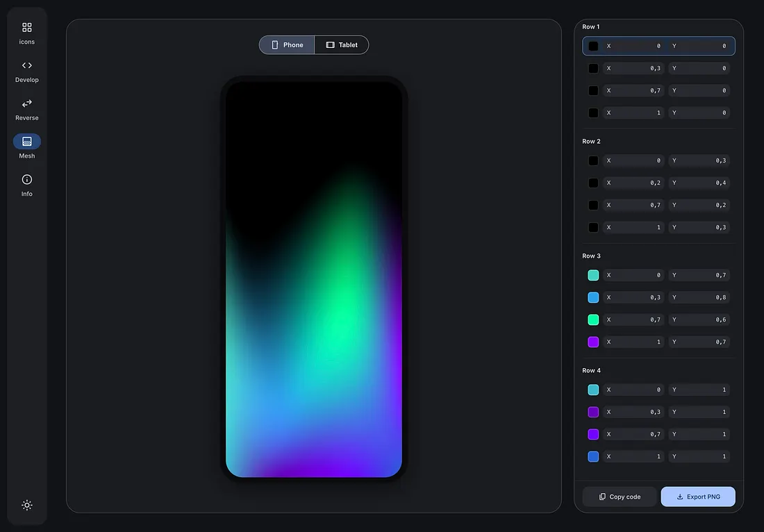Select the Mesh section icon
Image resolution: width=764 pixels, height=532 pixels.
click(x=27, y=141)
